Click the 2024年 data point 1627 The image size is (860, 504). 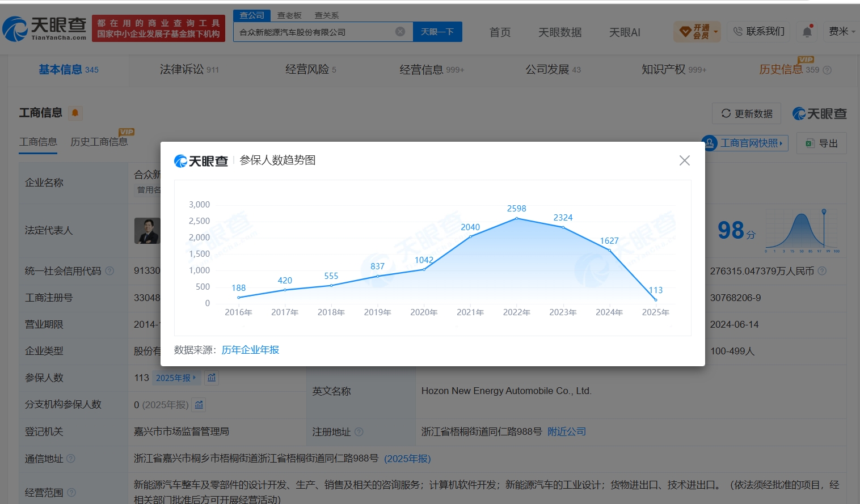(x=609, y=250)
